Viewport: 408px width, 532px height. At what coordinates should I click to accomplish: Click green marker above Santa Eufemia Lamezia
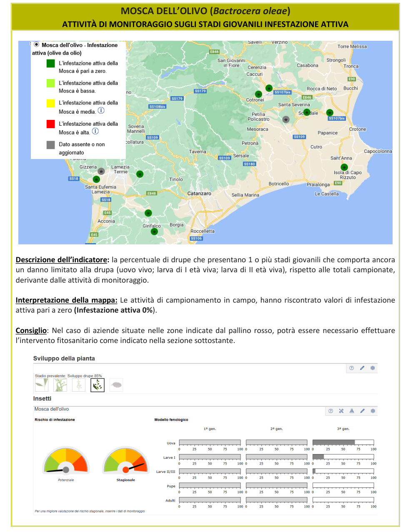point(96,179)
